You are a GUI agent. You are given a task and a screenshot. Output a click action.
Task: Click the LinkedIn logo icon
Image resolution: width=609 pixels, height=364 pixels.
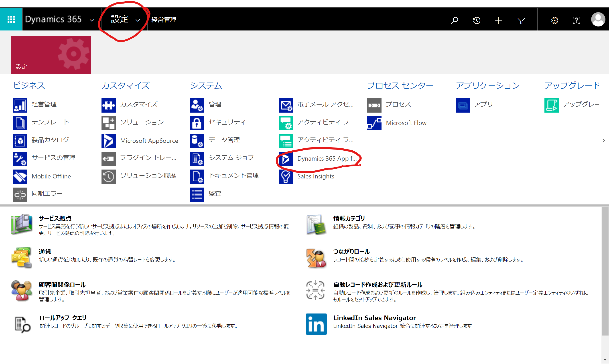[x=316, y=324]
